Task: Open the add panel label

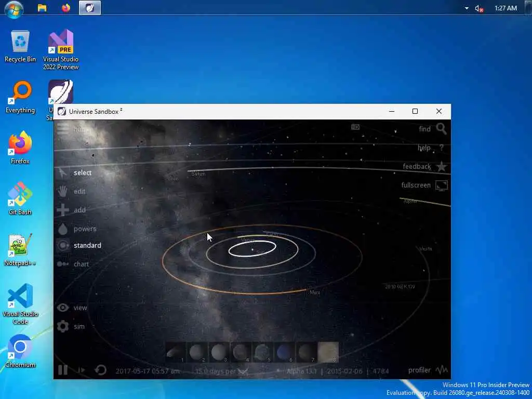Action: point(79,210)
